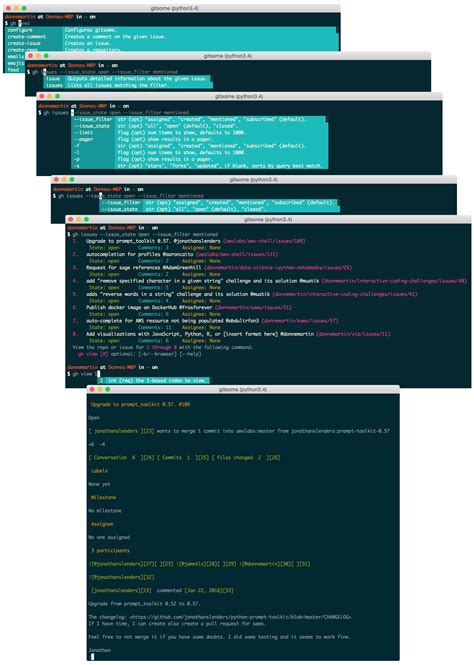This screenshot has width=474, height=665.
Task: Click the 'Labels' section heading
Action: click(99, 471)
